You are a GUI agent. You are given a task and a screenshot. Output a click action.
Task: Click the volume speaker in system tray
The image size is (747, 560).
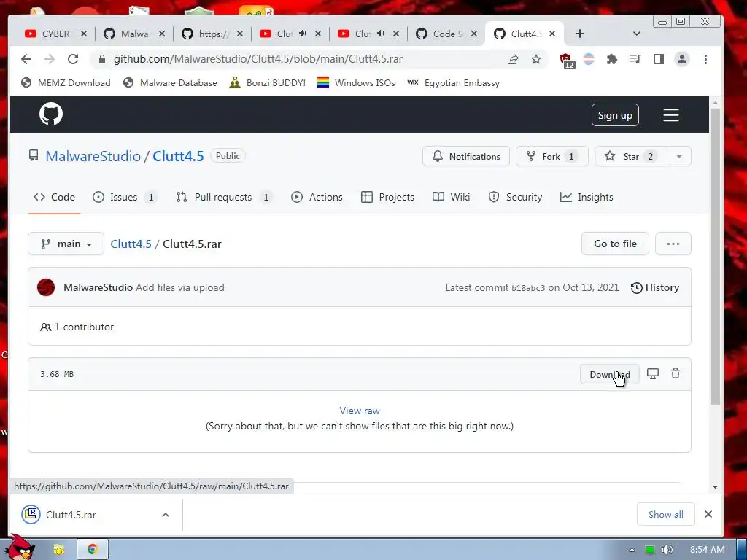pos(667,550)
